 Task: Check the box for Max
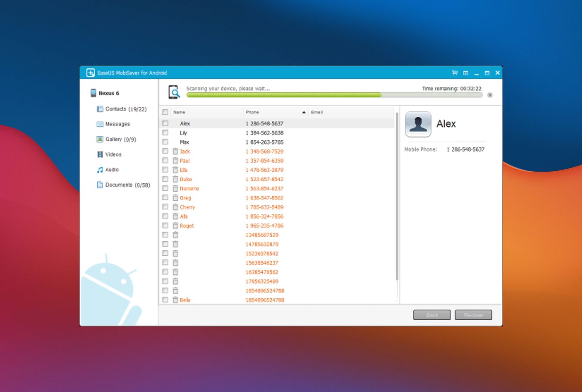(x=165, y=142)
